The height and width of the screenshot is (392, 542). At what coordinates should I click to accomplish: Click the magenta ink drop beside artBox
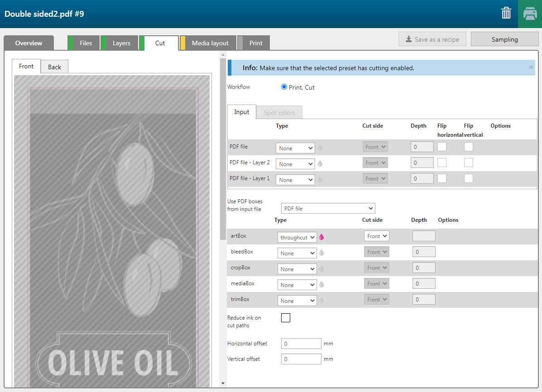(322, 237)
